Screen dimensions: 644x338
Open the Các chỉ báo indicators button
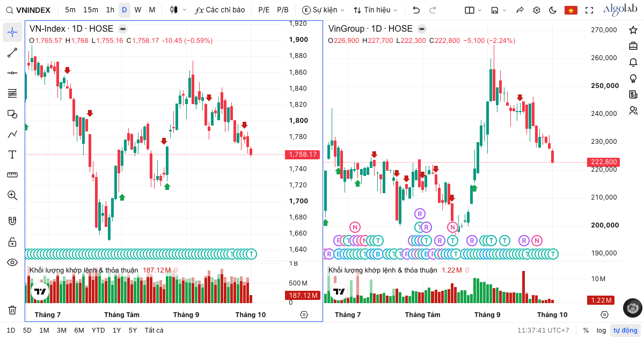220,10
